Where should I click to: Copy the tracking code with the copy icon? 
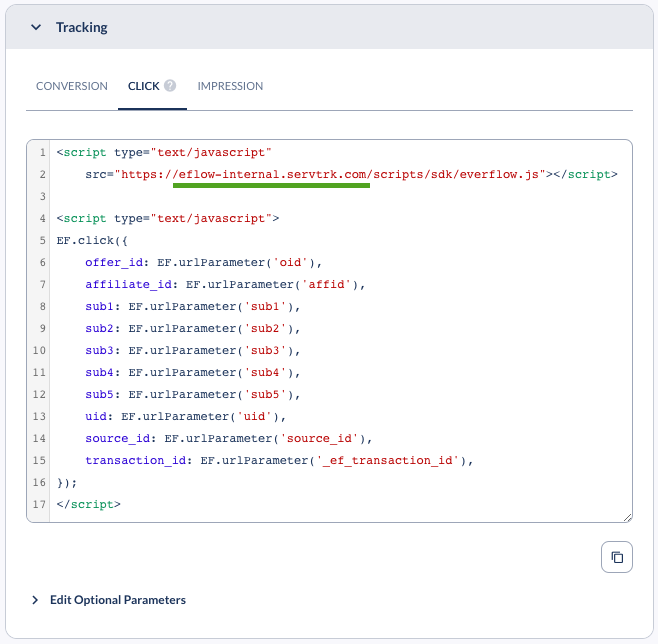click(x=616, y=557)
